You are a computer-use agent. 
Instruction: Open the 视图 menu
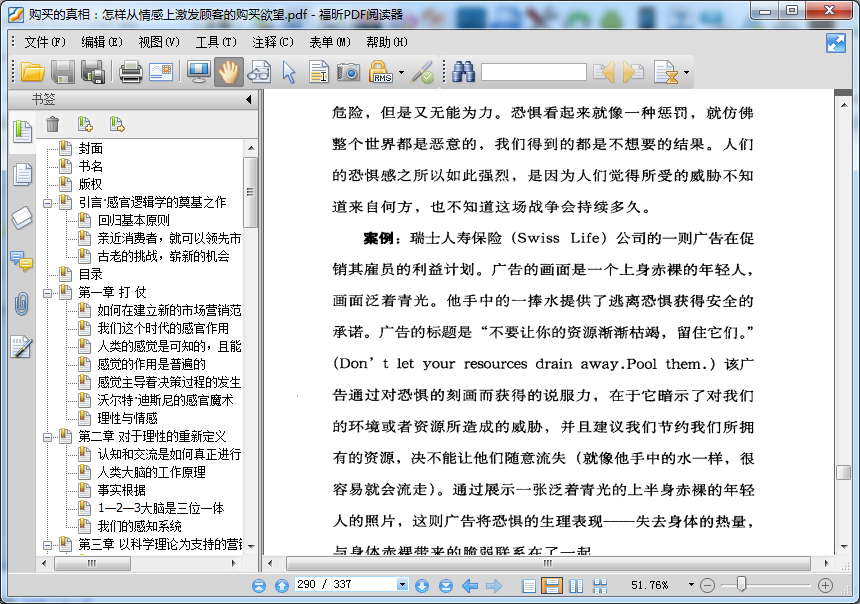(159, 42)
